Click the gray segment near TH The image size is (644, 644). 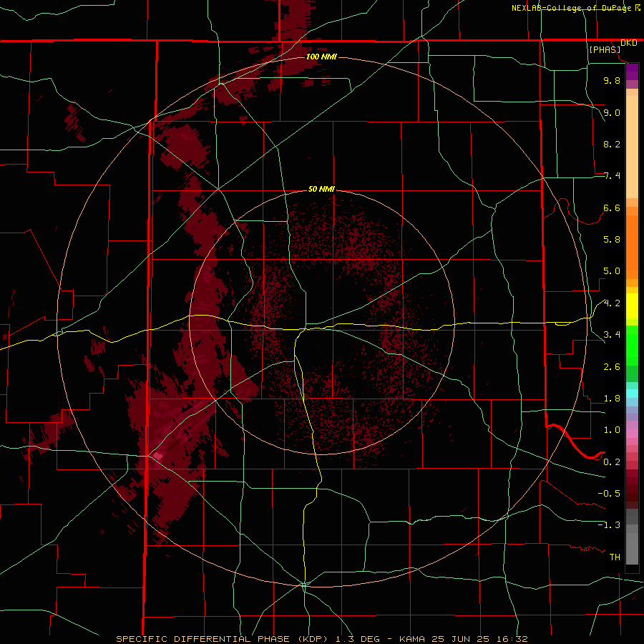point(632,548)
